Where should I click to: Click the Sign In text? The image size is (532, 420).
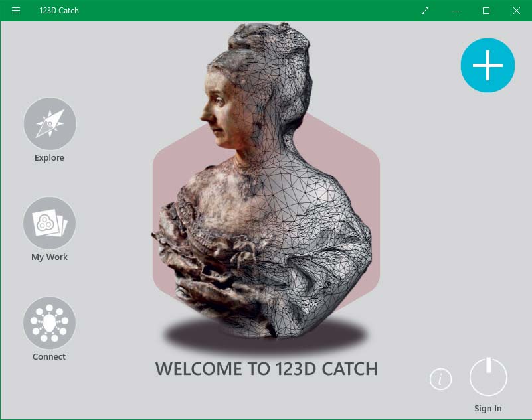[x=488, y=409]
